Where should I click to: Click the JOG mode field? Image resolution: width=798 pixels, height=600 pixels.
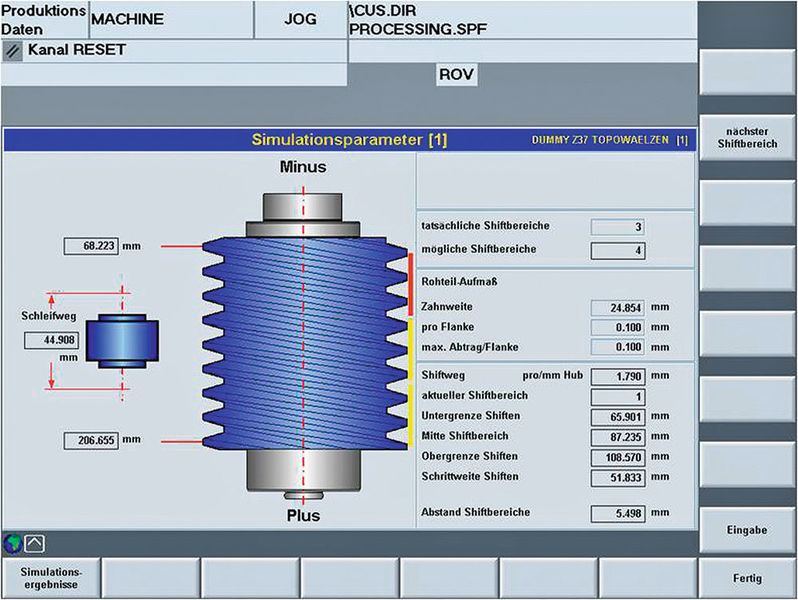point(300,19)
